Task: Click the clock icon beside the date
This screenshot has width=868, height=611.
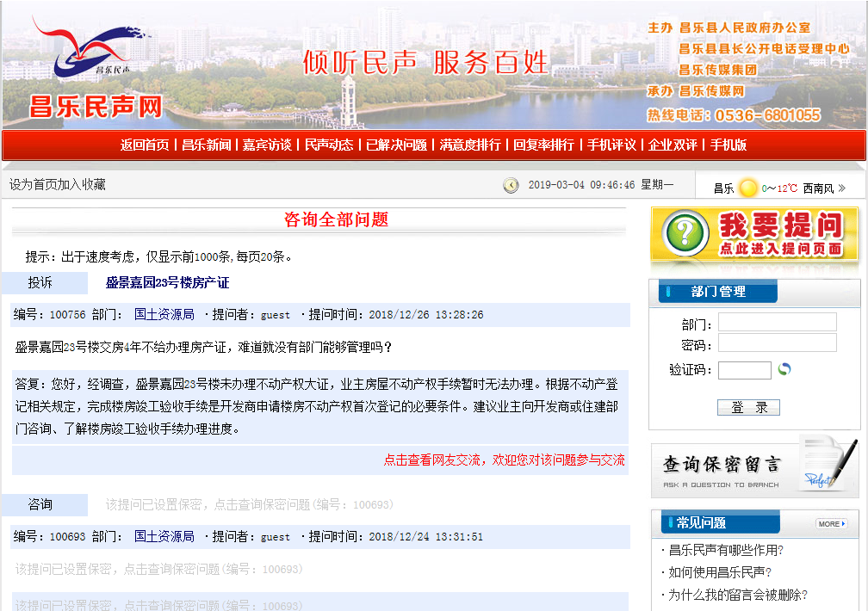Action: pos(511,185)
